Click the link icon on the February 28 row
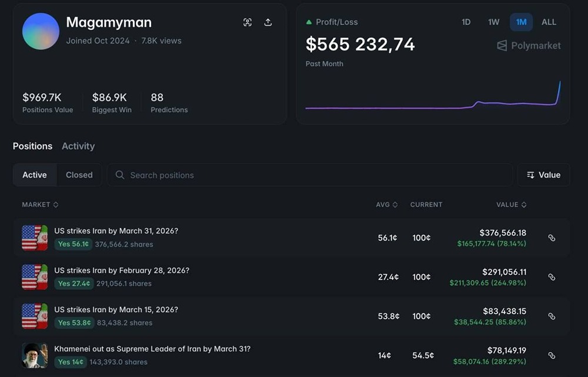This screenshot has width=588, height=377. tap(552, 277)
